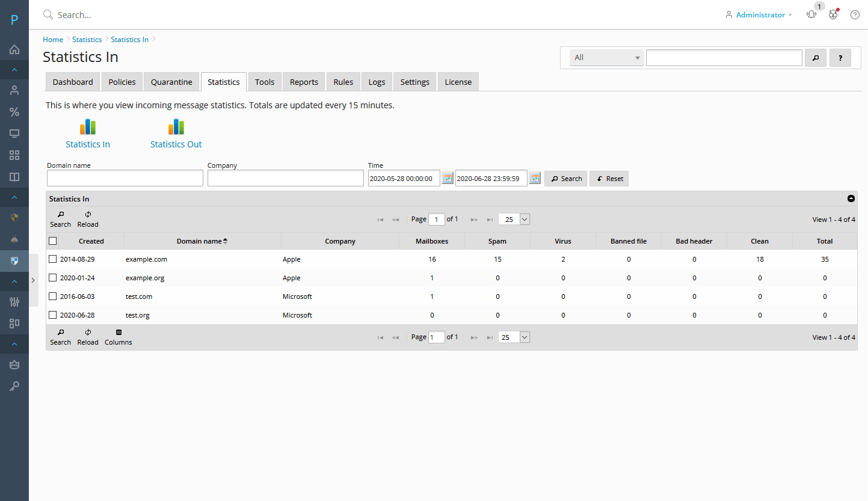Click the P logo at top-left
Screen dimensions: 868x501
(x=14, y=20)
